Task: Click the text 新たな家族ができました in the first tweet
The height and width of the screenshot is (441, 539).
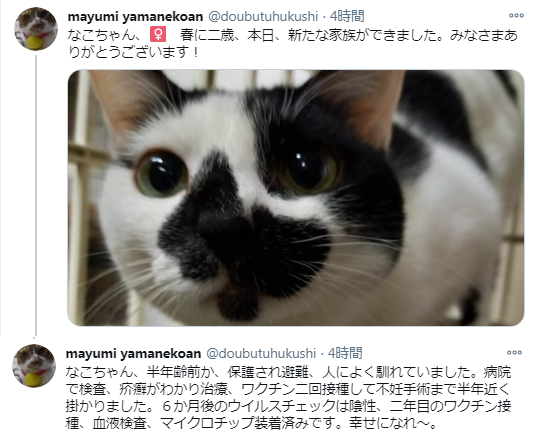Action: point(365,35)
